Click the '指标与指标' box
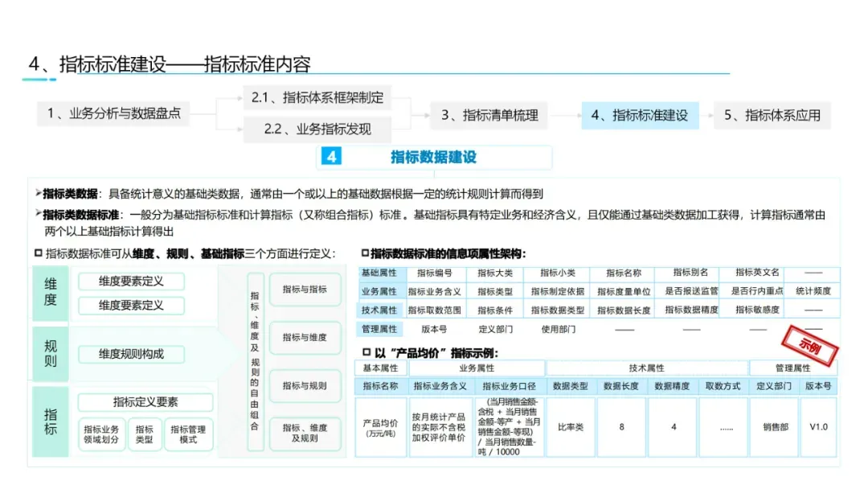Viewport: 868px width, 489px height. (x=305, y=289)
